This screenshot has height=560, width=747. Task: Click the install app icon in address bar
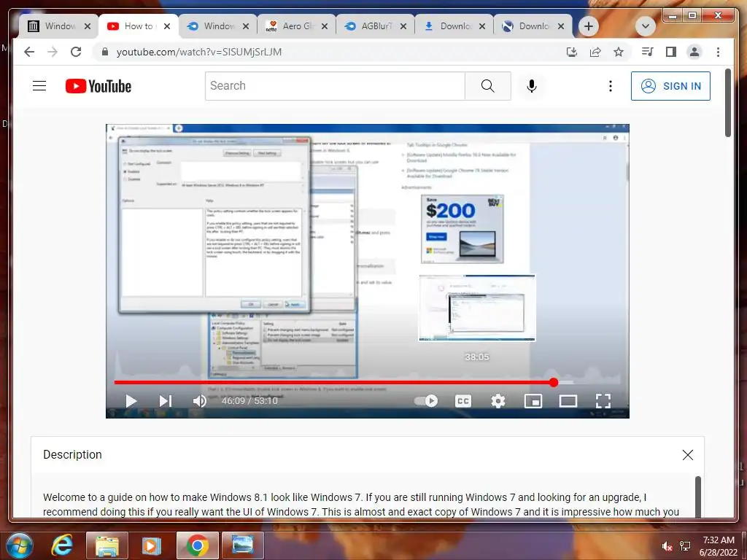[572, 52]
